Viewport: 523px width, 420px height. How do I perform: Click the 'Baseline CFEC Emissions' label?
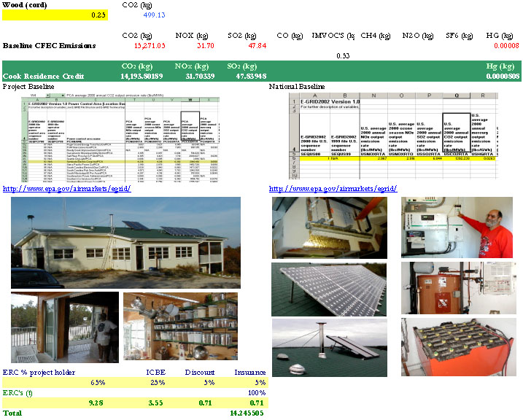(49, 46)
